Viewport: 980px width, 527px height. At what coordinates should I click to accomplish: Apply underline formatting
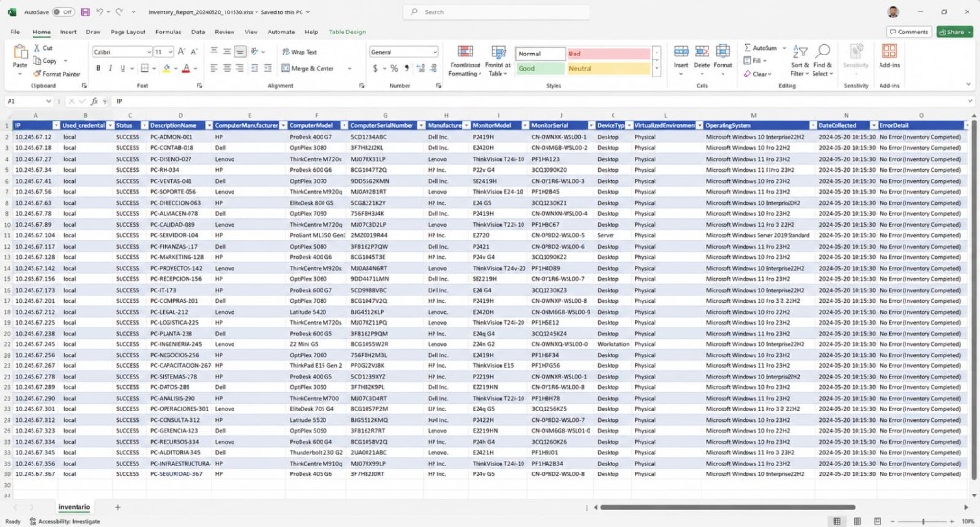coord(122,68)
